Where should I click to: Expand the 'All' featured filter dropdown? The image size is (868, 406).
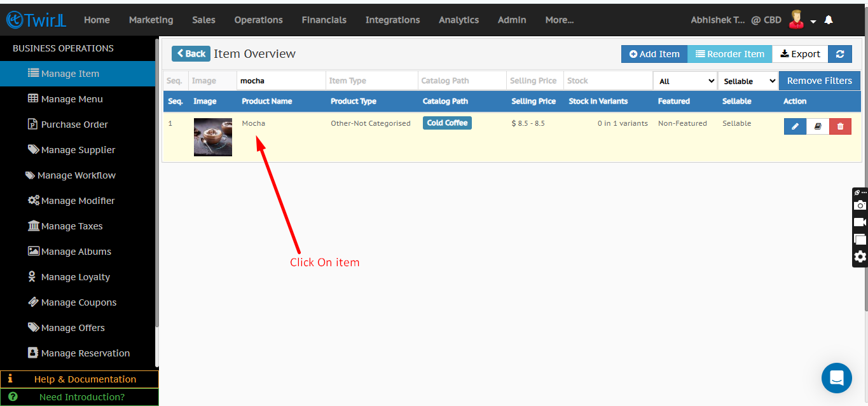coord(685,81)
